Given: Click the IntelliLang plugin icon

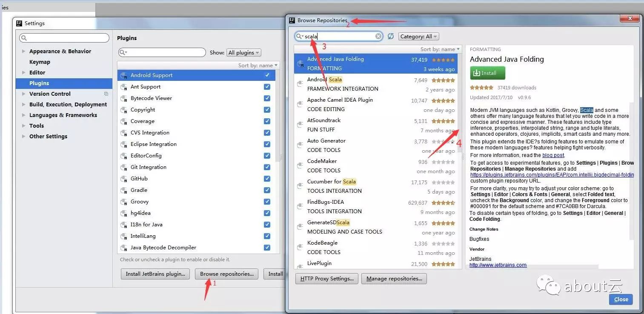Looking at the screenshot, I should (x=124, y=236).
